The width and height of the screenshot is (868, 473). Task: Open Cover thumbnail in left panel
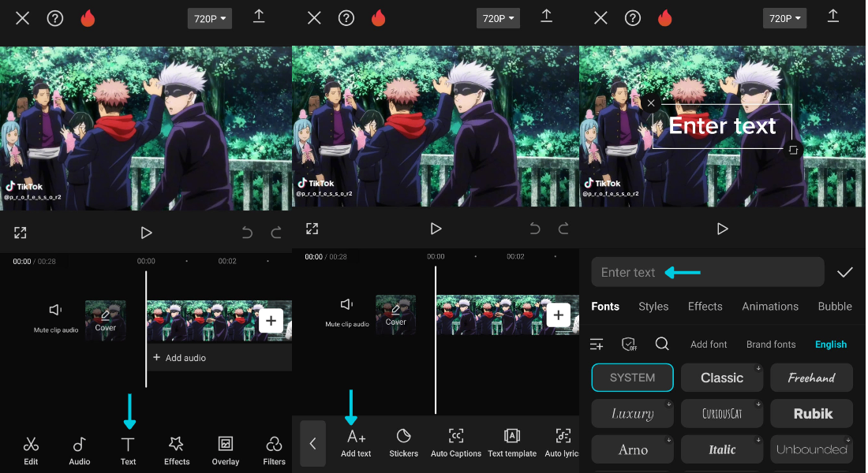pyautogui.click(x=105, y=320)
